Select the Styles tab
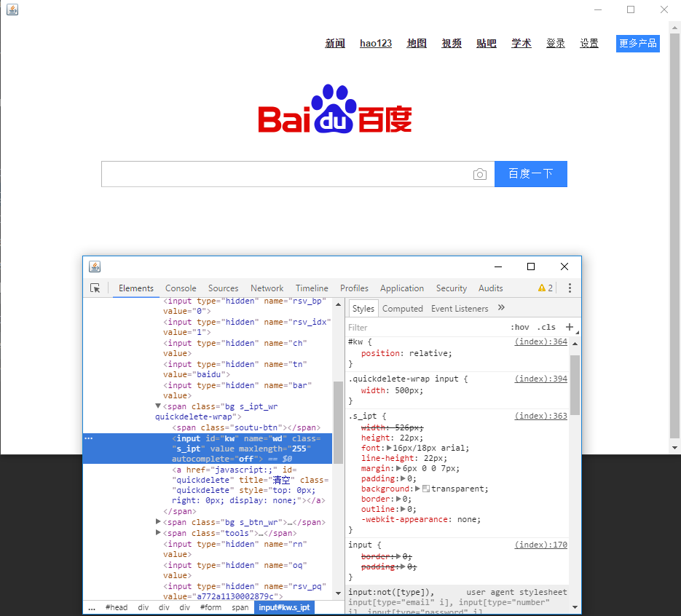The width and height of the screenshot is (681, 616). tap(363, 309)
